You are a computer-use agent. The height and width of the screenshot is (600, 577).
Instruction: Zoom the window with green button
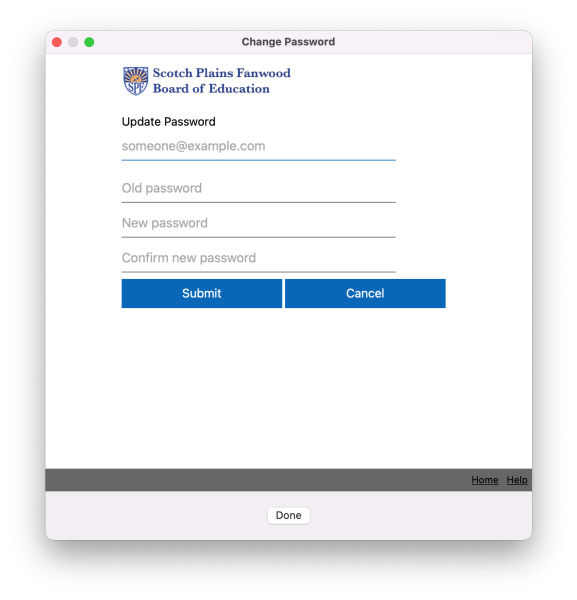89,42
